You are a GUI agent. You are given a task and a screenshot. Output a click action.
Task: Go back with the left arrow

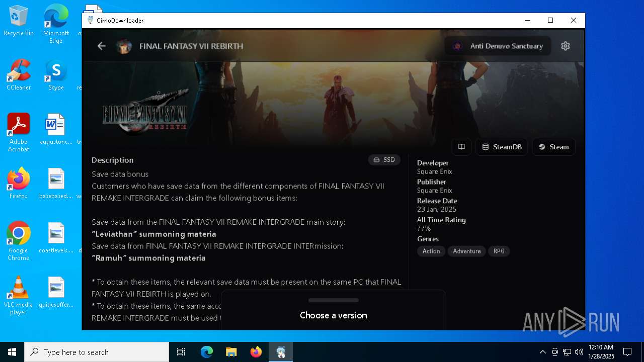click(x=102, y=46)
